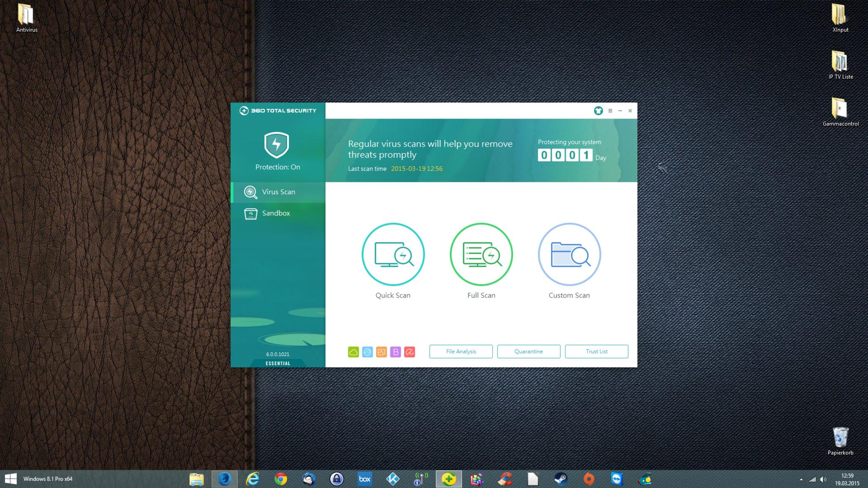Select the Papierkorb recycle bin
The width and height of the screenshot is (868, 488).
click(840, 441)
